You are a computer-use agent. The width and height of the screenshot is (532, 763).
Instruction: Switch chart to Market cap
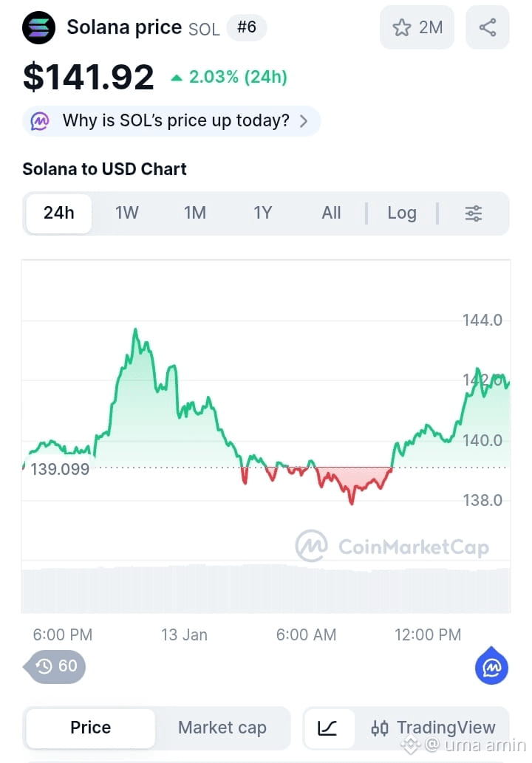[222, 728]
